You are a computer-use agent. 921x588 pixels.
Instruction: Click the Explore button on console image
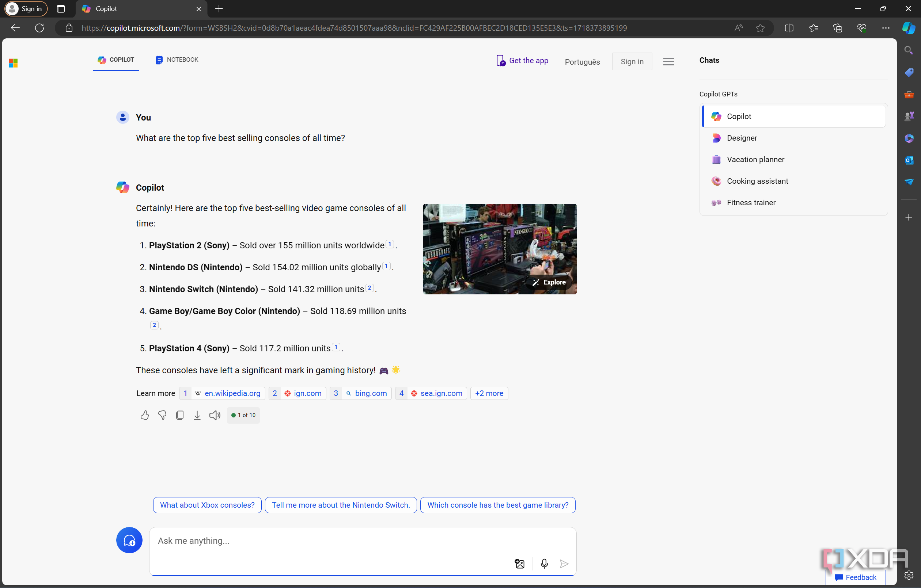[x=549, y=282]
